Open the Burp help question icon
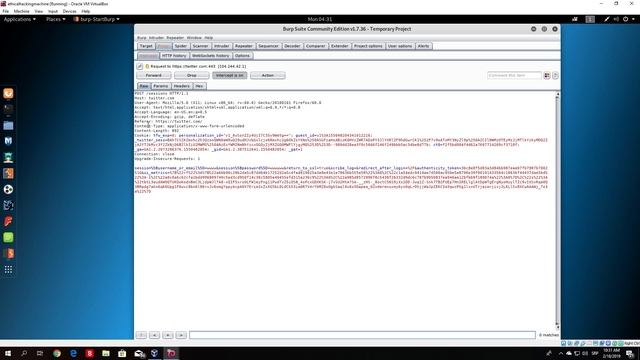 [x=555, y=76]
